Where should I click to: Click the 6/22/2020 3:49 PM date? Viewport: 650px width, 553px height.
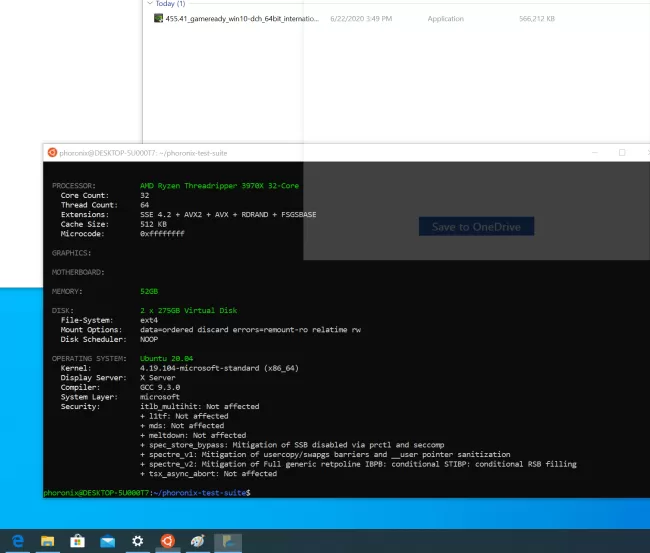click(361, 19)
